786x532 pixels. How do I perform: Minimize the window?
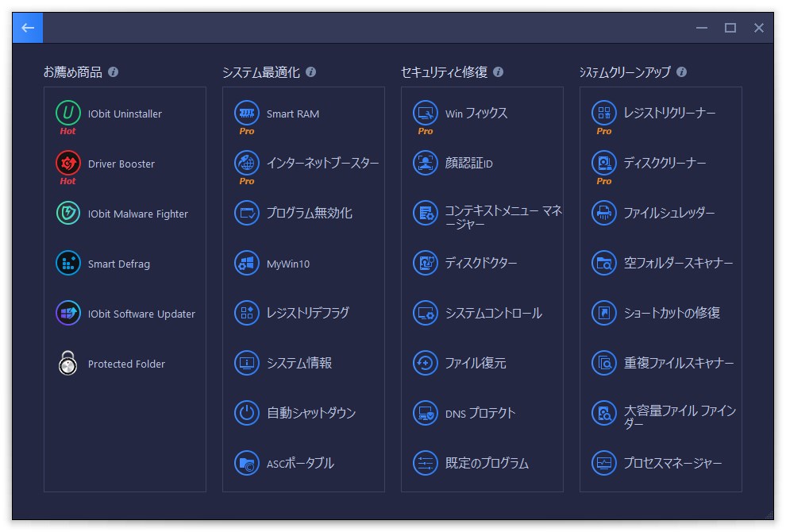click(x=702, y=28)
